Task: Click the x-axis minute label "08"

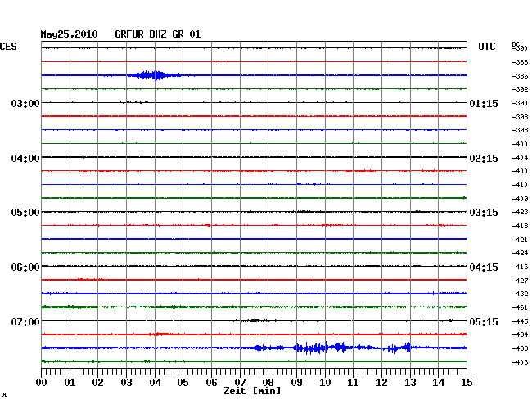Action: [x=268, y=383]
